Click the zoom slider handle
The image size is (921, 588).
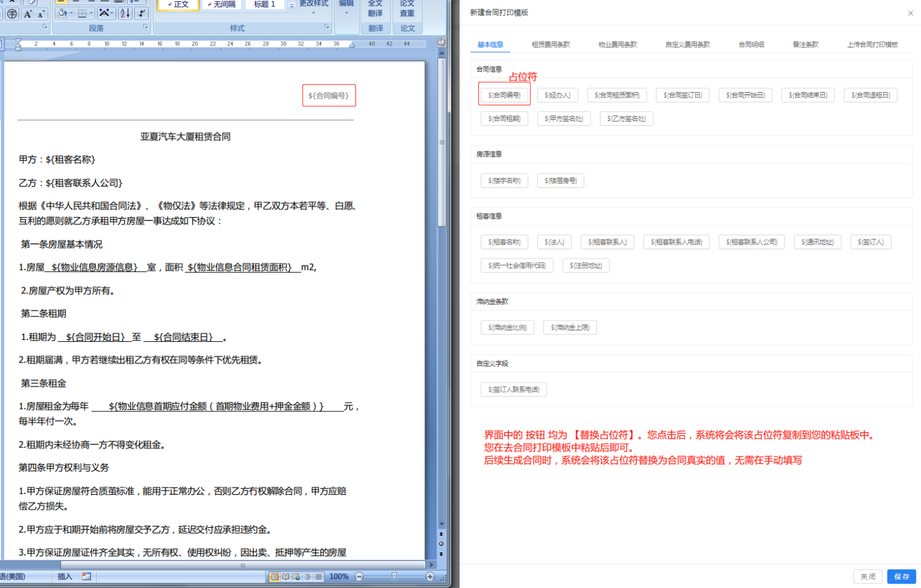pyautogui.click(x=394, y=576)
